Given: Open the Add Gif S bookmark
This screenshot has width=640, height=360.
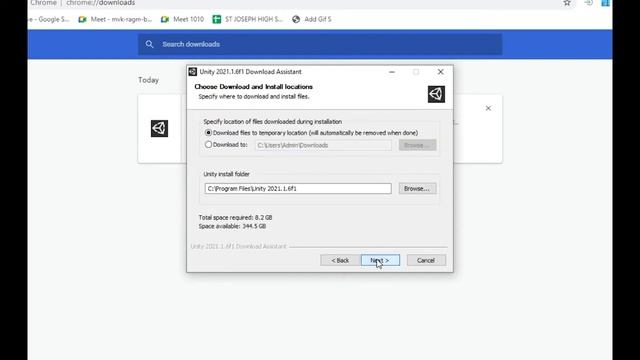Looking at the screenshot, I should pyautogui.click(x=312, y=19).
